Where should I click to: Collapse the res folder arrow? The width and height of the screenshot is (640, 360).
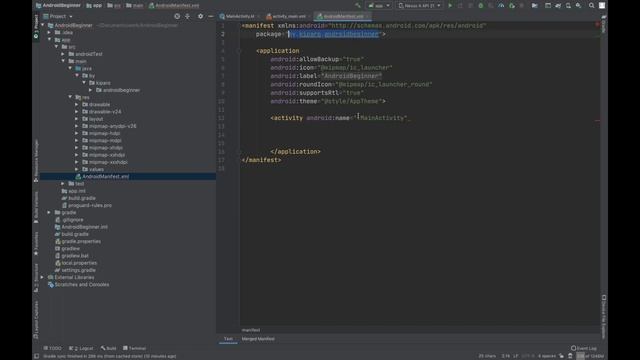coord(70,97)
